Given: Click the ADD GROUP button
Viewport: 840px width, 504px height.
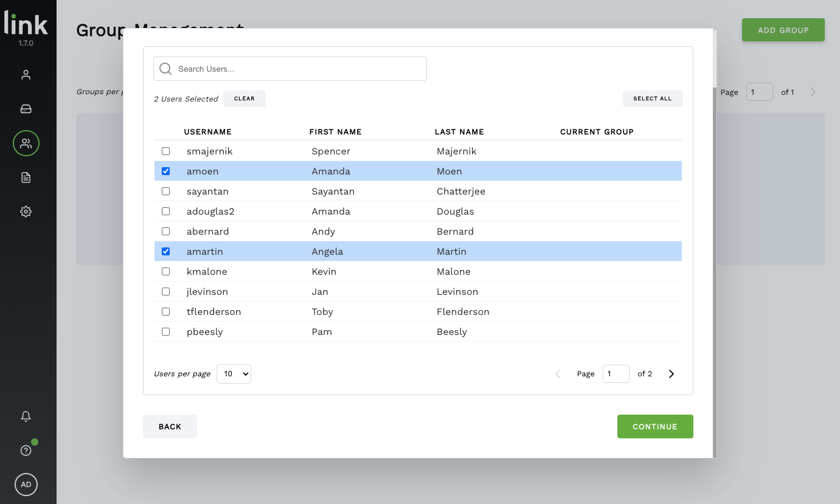Looking at the screenshot, I should tap(783, 30).
